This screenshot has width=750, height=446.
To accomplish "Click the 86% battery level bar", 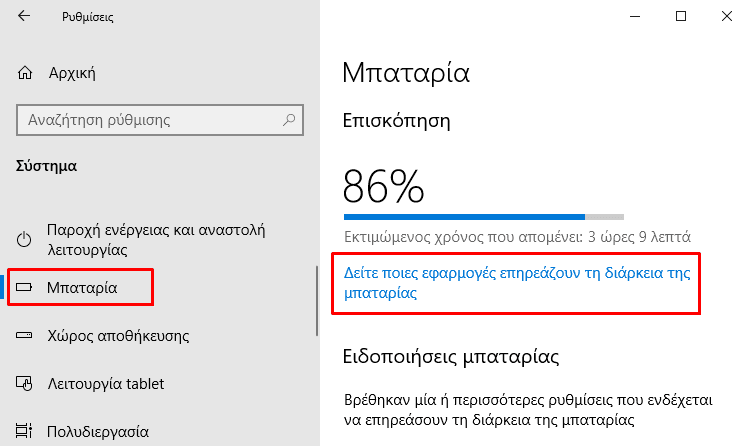I will (484, 217).
